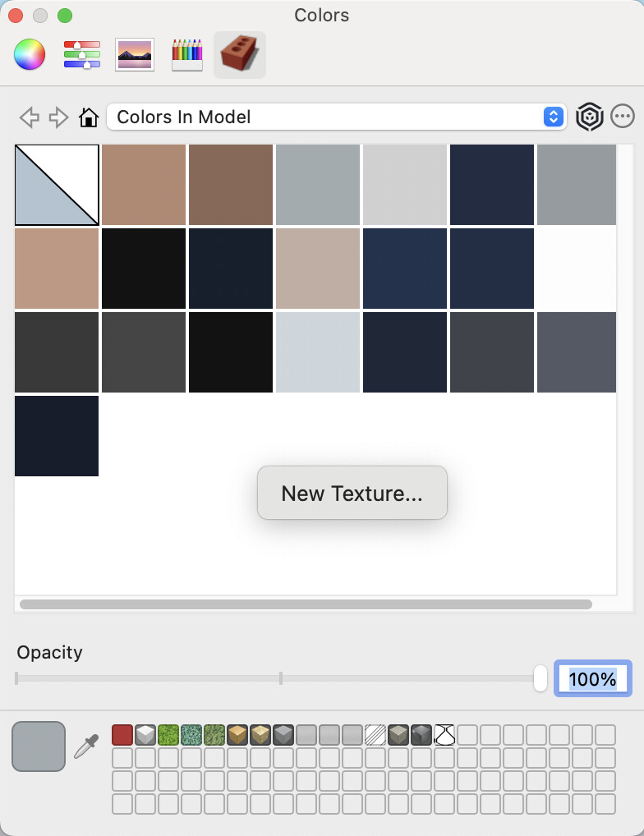644x836 pixels.
Task: Click the large active color preview well
Action: tap(39, 746)
